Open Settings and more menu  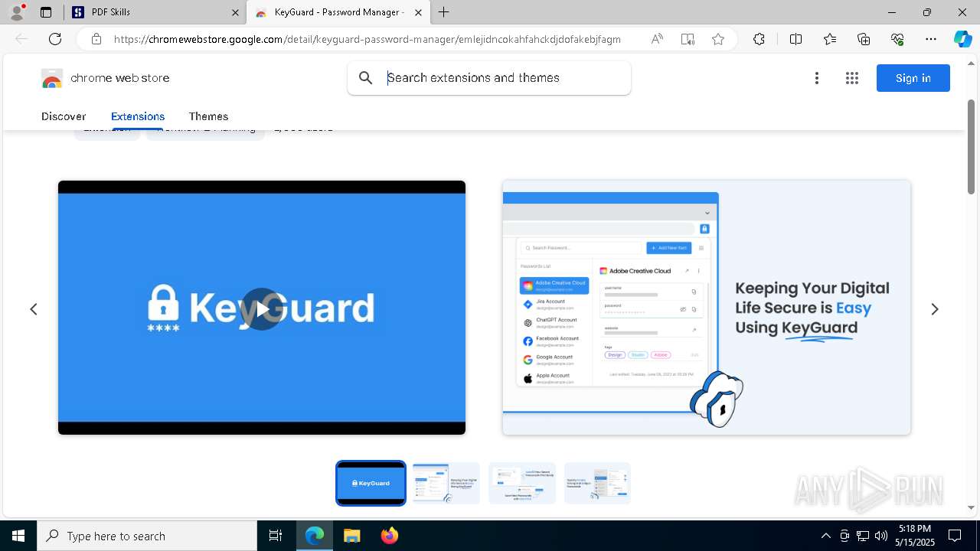tap(931, 39)
